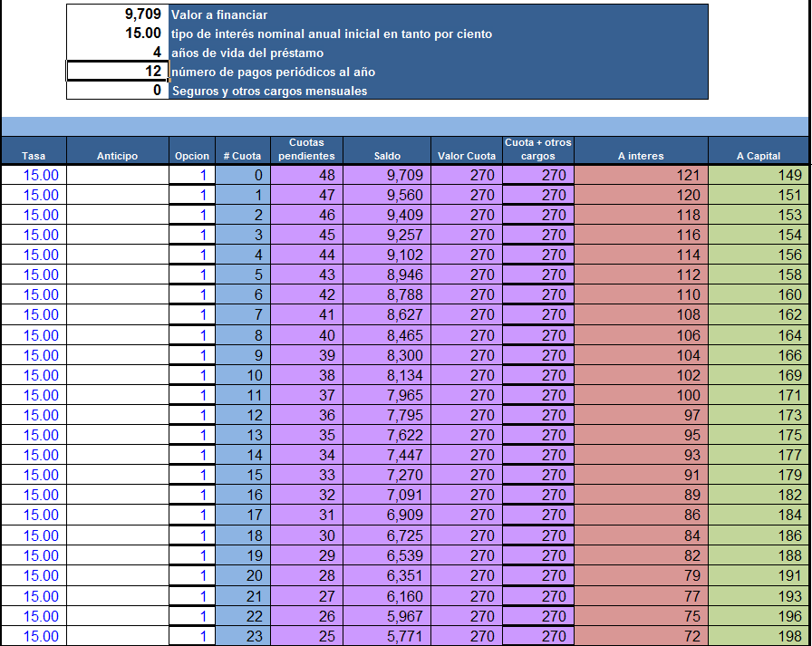Click the Opcion cell in cuota 1 row
The width and height of the screenshot is (812, 646).
click(192, 195)
